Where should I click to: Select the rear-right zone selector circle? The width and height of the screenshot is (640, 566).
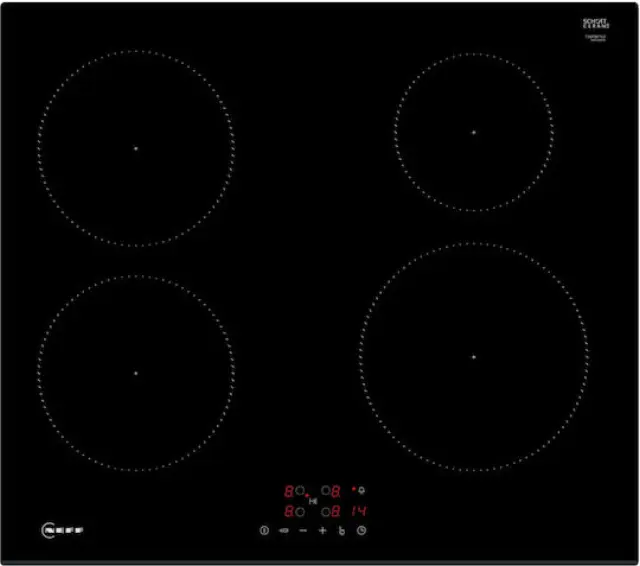pos(325,491)
